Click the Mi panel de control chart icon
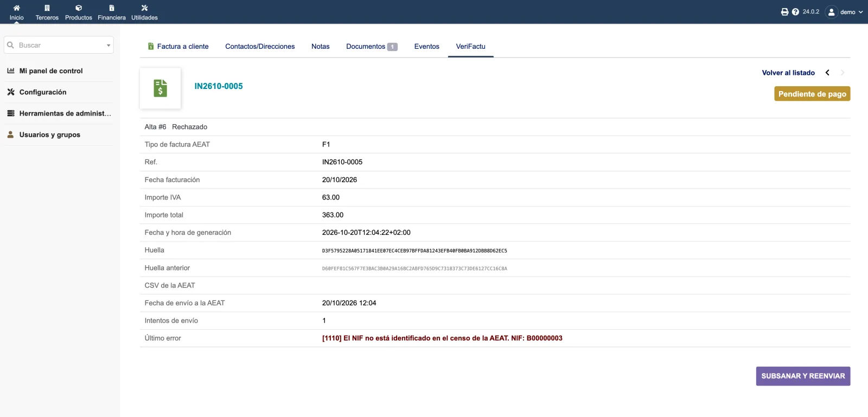 click(11, 70)
